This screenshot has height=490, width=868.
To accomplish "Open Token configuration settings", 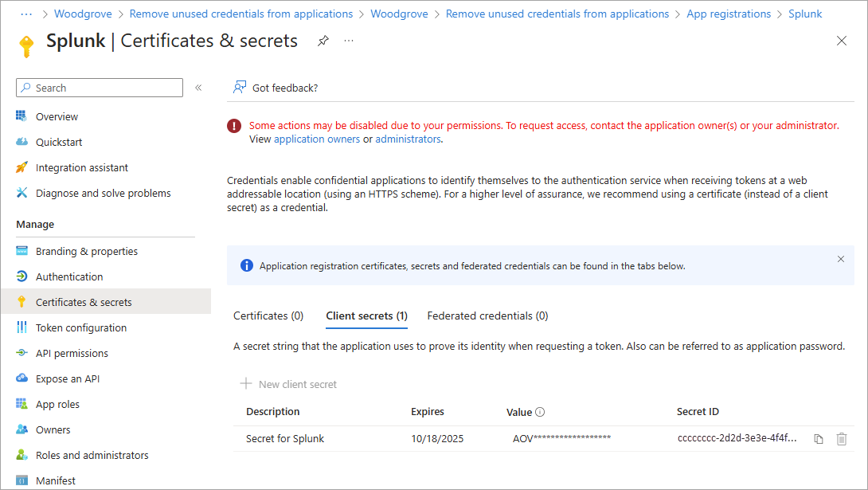I will tap(80, 327).
